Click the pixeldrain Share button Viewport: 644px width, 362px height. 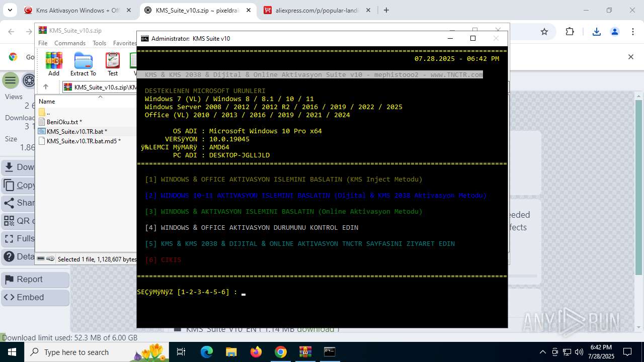coord(19,203)
